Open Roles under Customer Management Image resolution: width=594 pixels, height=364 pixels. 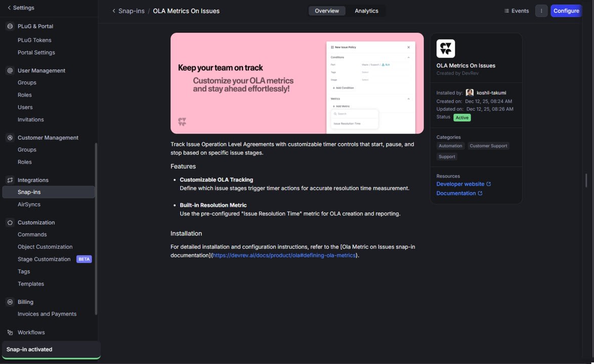click(x=25, y=162)
